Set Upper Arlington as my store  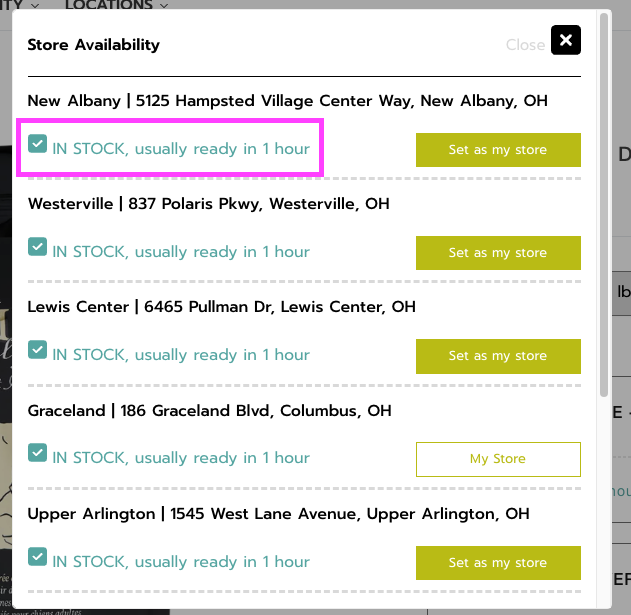click(497, 562)
